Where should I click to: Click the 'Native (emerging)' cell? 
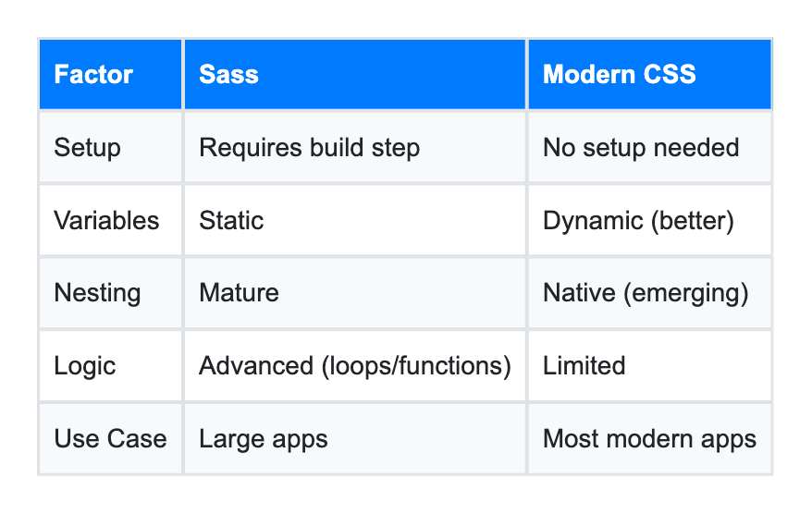(650, 293)
